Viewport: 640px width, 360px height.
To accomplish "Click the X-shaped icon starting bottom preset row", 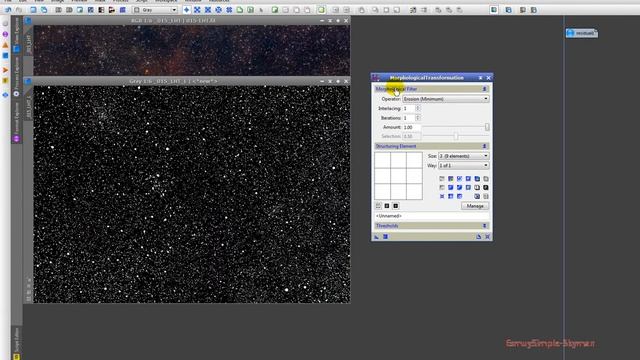I will tap(442, 196).
